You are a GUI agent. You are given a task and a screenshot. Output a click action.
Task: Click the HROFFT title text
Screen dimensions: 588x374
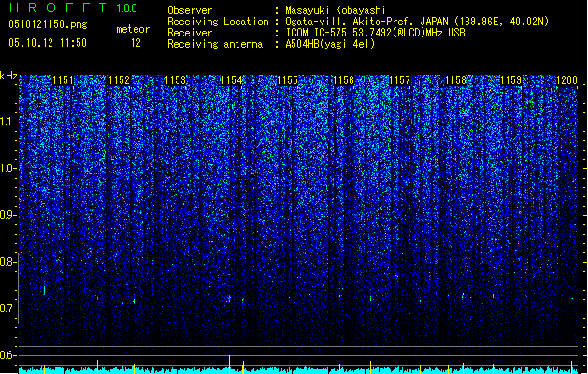(58, 7)
